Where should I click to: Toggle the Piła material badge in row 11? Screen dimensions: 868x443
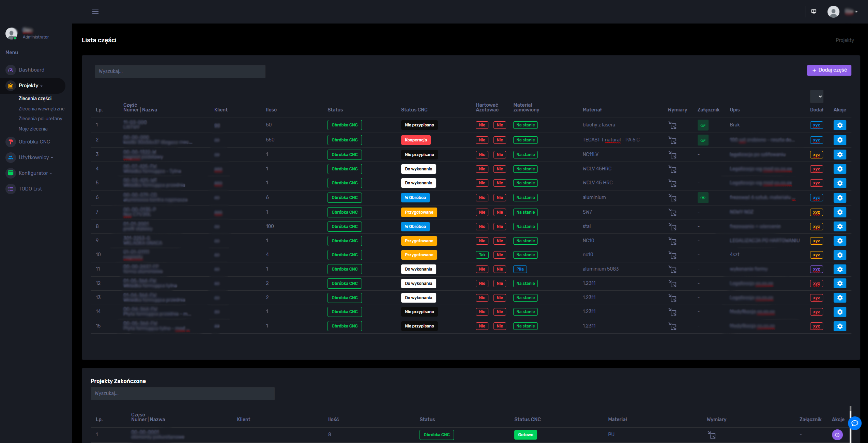520,269
